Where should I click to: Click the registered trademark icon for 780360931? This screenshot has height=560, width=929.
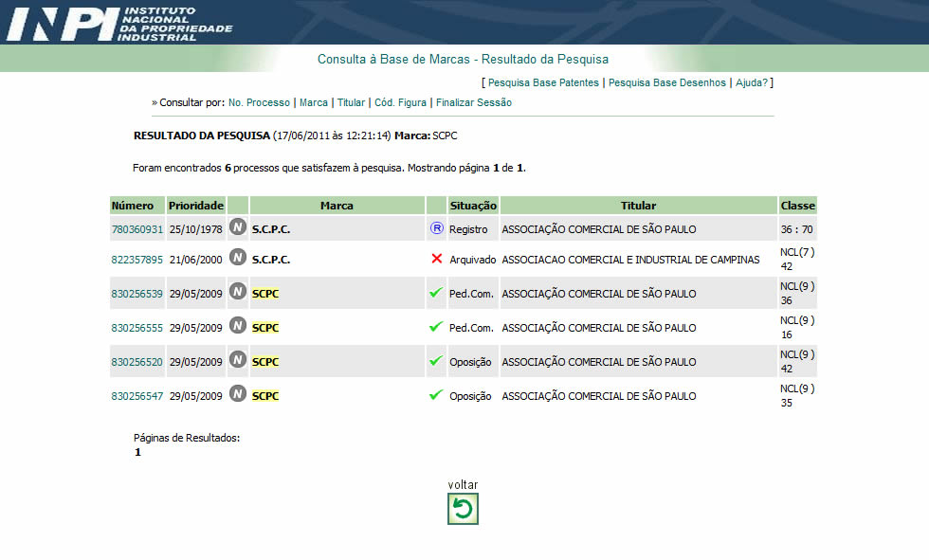(436, 228)
